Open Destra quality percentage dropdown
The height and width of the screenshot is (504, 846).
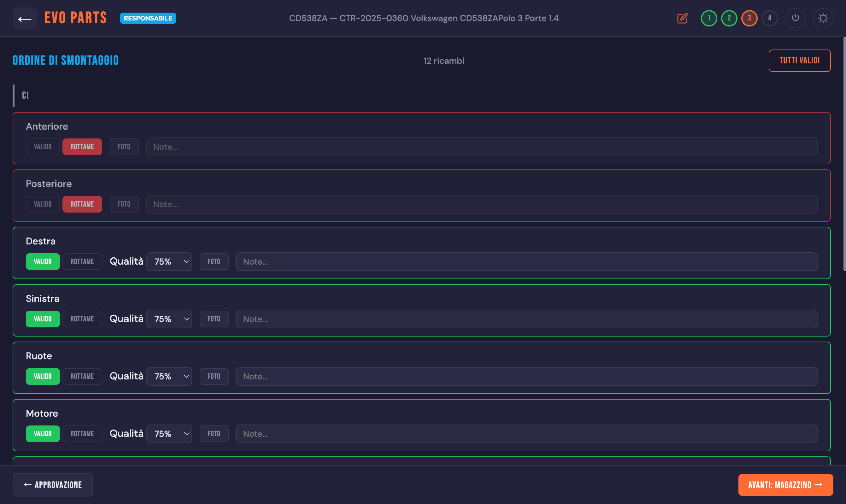pos(169,261)
